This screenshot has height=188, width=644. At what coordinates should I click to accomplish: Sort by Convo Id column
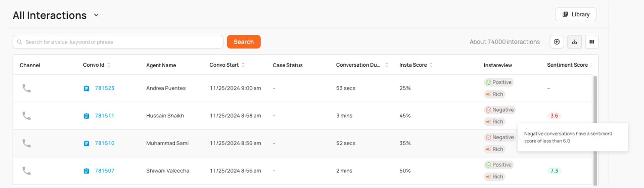point(109,65)
